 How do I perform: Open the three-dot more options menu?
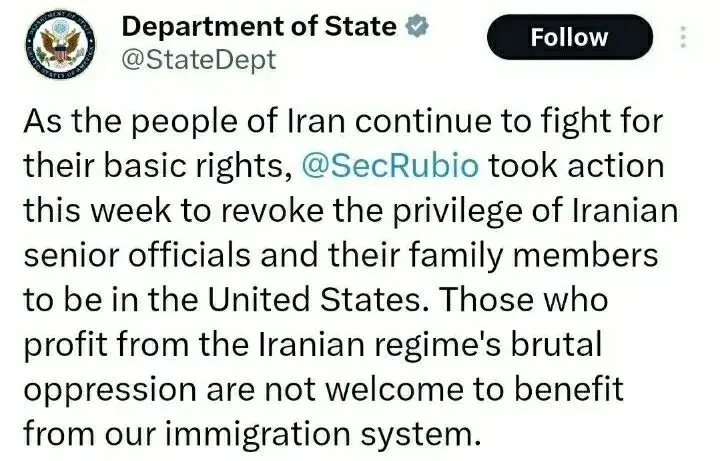683,37
